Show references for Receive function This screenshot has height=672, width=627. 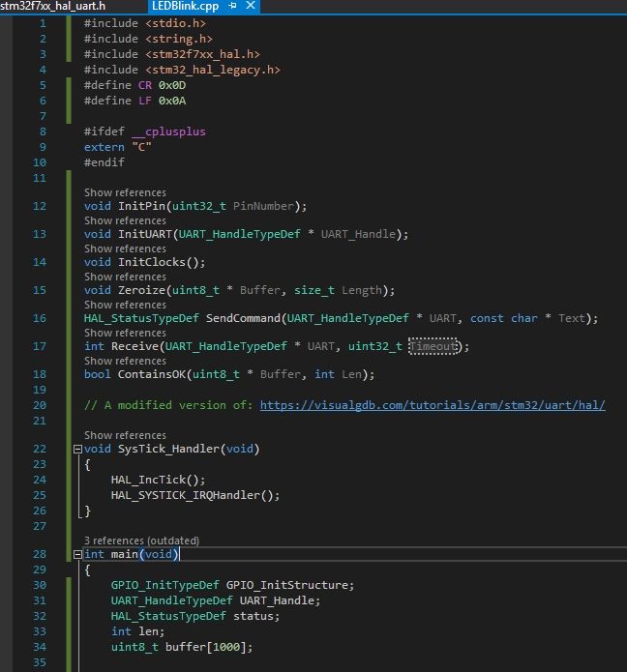point(125,333)
